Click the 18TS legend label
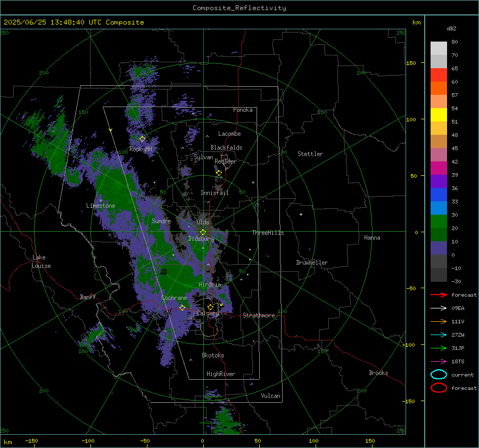The image size is (479, 448). coord(458,362)
